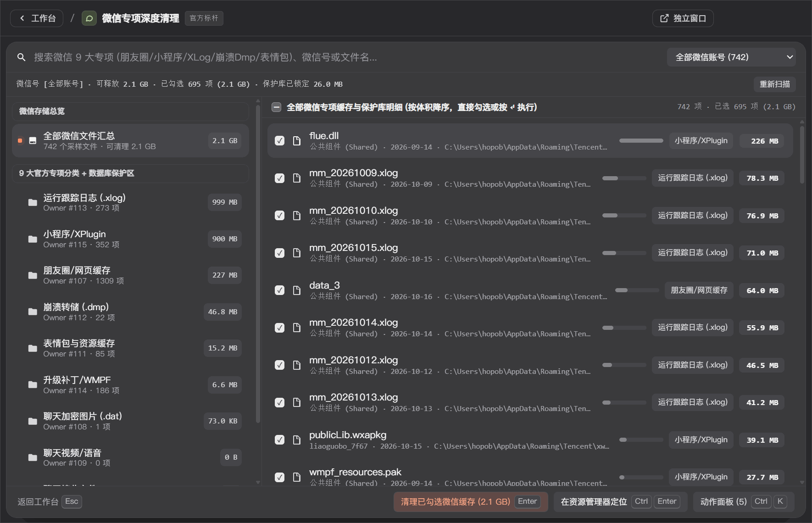
Task: Click the file icon next to mm_20261015.xlog
Action: [297, 253]
